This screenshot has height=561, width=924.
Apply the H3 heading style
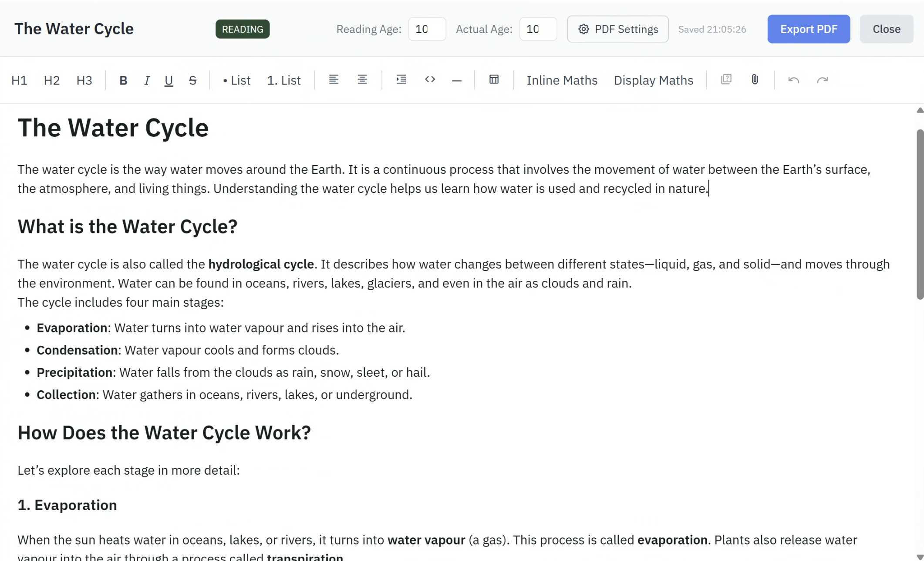click(84, 80)
